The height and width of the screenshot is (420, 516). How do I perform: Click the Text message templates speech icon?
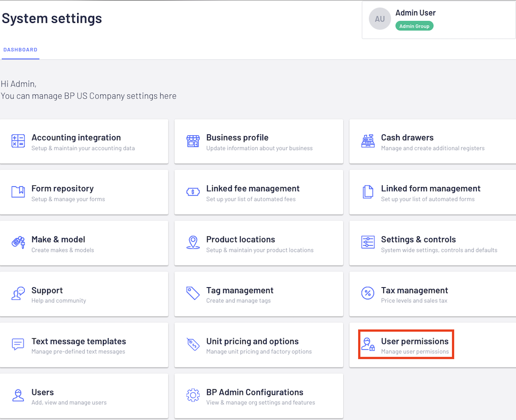coord(18,344)
